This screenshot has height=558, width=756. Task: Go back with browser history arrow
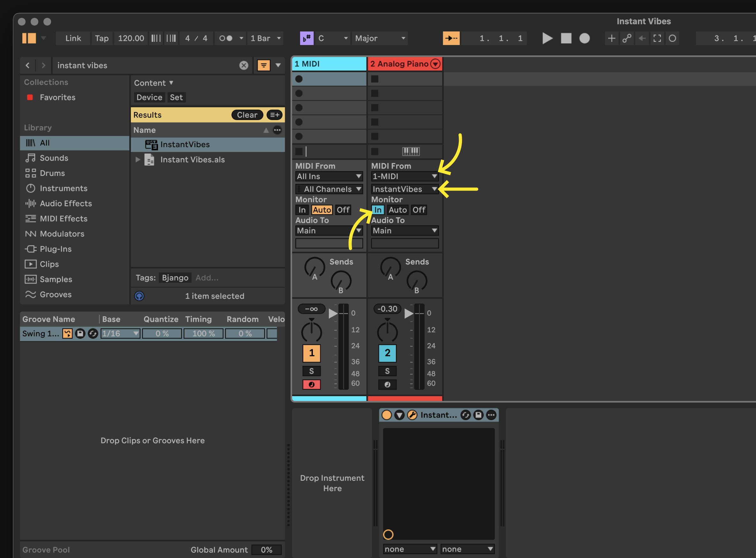[x=28, y=65]
